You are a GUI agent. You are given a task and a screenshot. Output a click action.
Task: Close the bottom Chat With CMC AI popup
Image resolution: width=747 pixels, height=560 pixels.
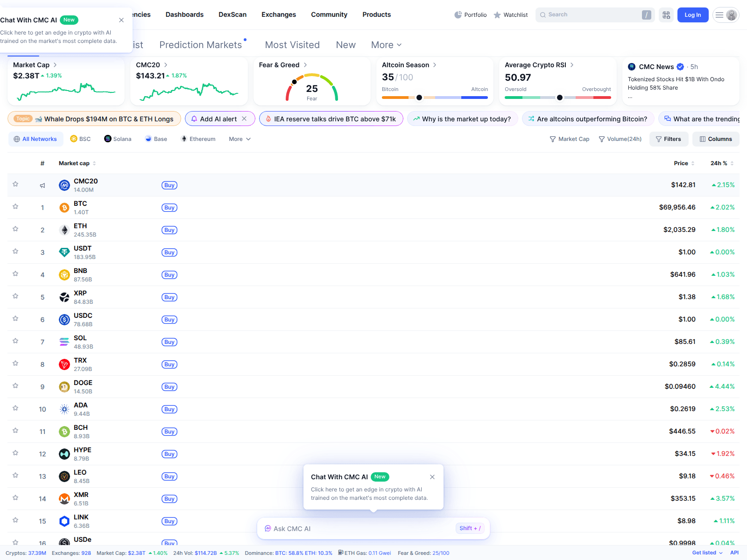[432, 477]
